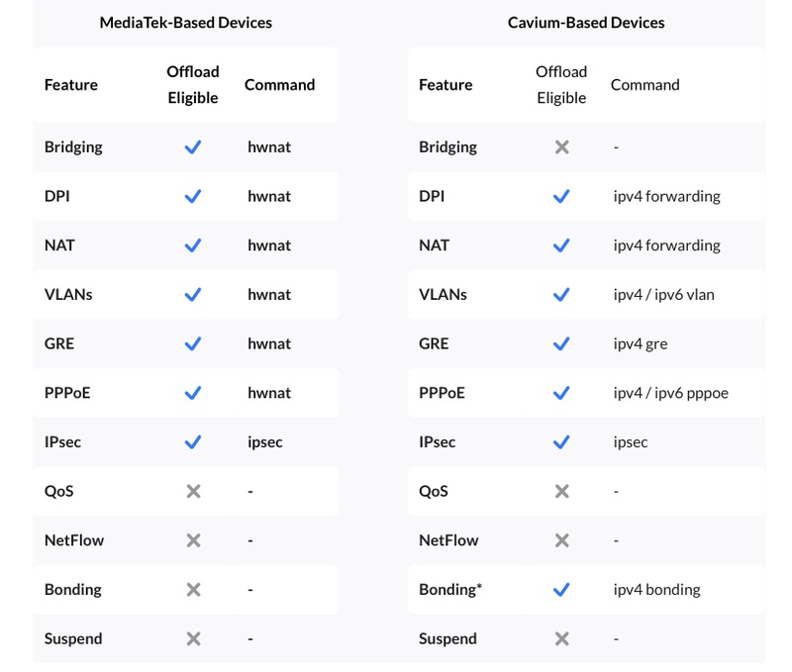The image size is (792, 672).
Task: Click the Cavium Bonding* blue checkmark icon
Action: click(x=561, y=589)
